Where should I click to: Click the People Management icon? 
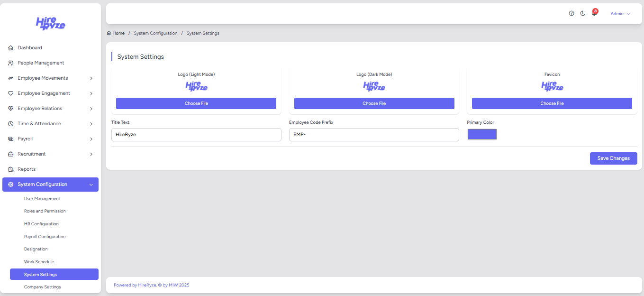[x=11, y=63]
